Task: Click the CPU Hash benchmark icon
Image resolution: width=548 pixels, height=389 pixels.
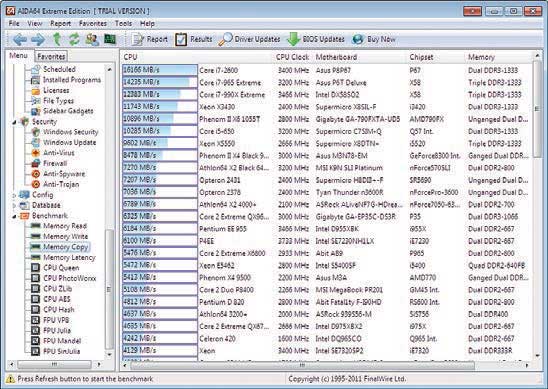Action: [35, 310]
